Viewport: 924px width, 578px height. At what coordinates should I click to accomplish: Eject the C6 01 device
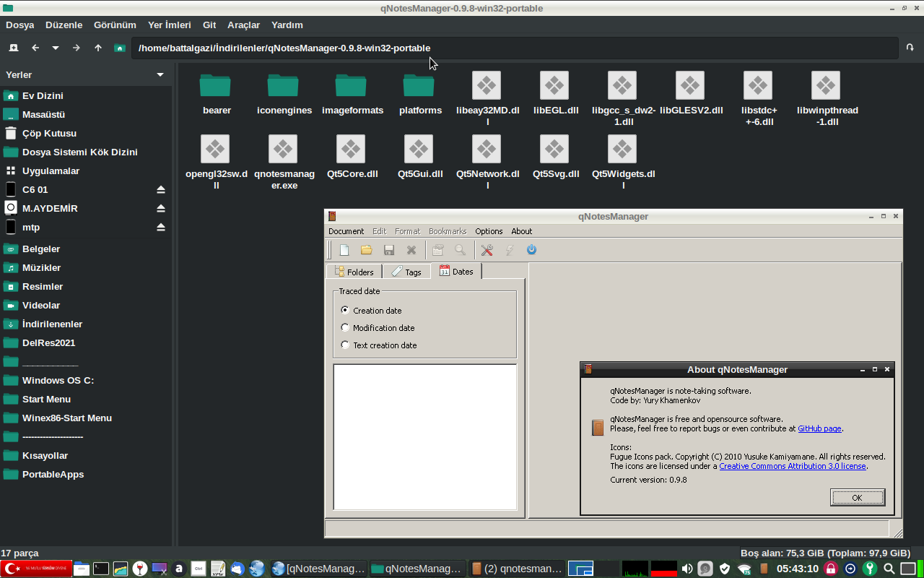click(161, 189)
